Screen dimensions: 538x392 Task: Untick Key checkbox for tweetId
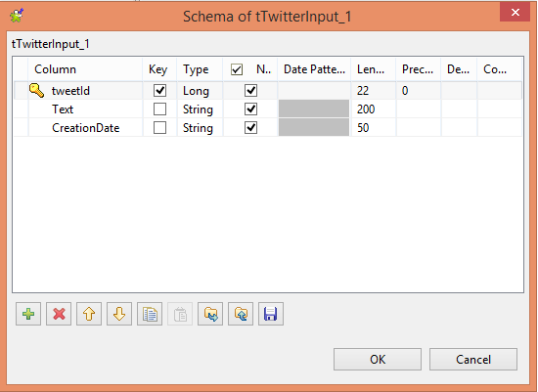click(x=159, y=91)
